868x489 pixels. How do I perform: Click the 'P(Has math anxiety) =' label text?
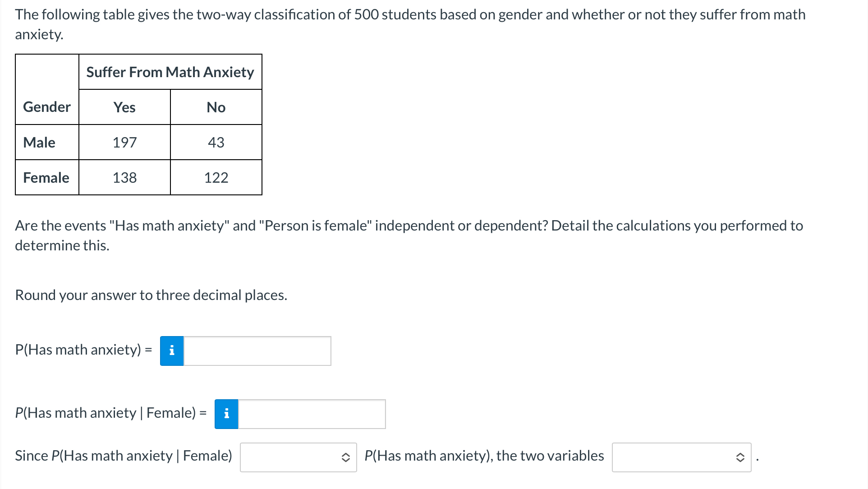pyautogui.click(x=83, y=350)
